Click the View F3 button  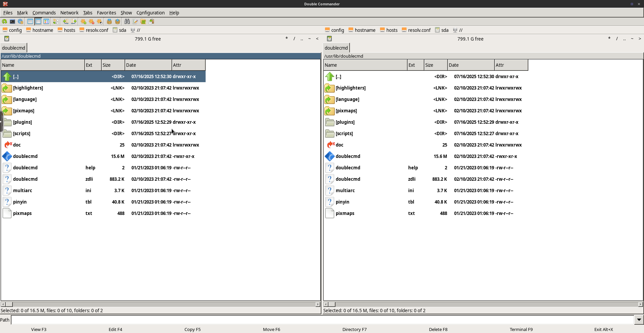39,329
